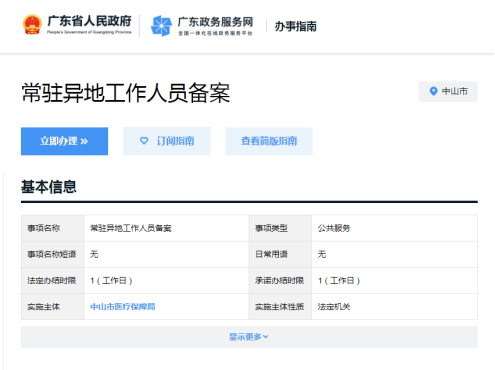Click 无 value next to 日常用语
The width and height of the screenshot is (495, 370).
click(322, 254)
